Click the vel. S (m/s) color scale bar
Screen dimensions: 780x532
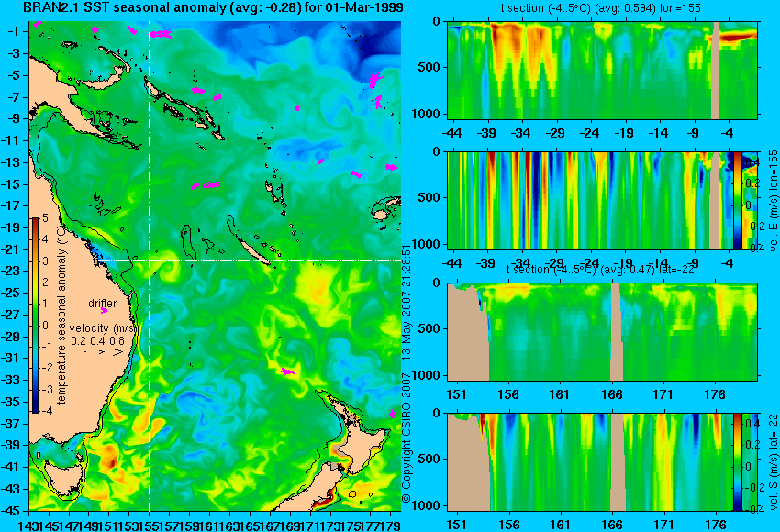(x=738, y=462)
